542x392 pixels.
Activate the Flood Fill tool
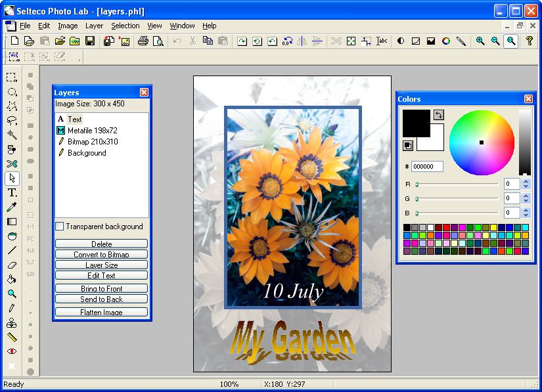[x=11, y=279]
